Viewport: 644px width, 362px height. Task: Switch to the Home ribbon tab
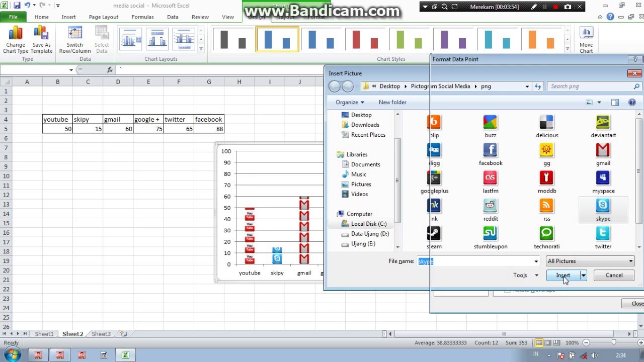42,17
